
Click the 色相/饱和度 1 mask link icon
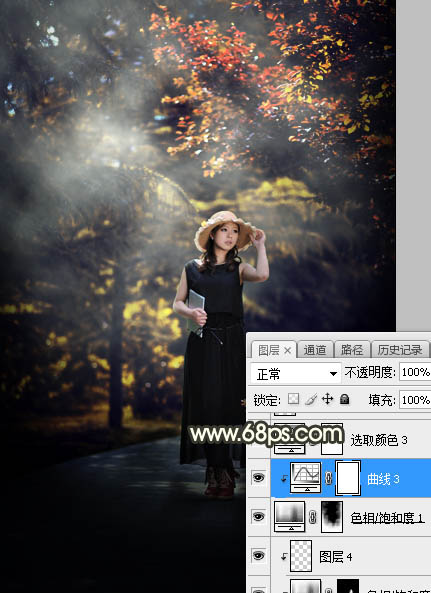[313, 517]
